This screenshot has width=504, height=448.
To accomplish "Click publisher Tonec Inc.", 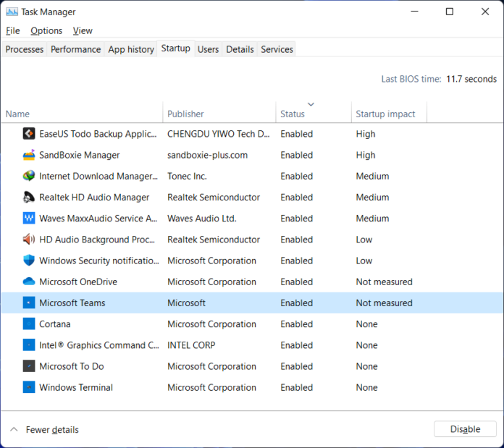I will pos(187,177).
